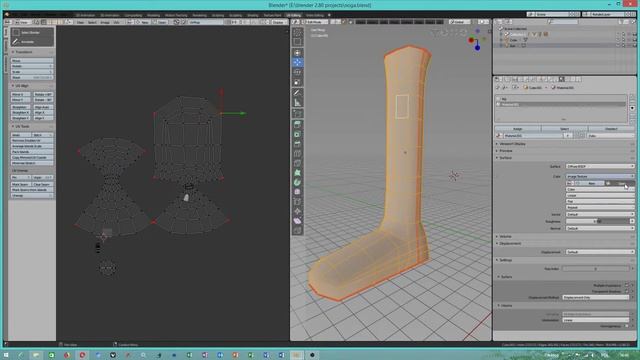
Task: Open Displacement Method dropdown
Action: [x=596, y=298]
